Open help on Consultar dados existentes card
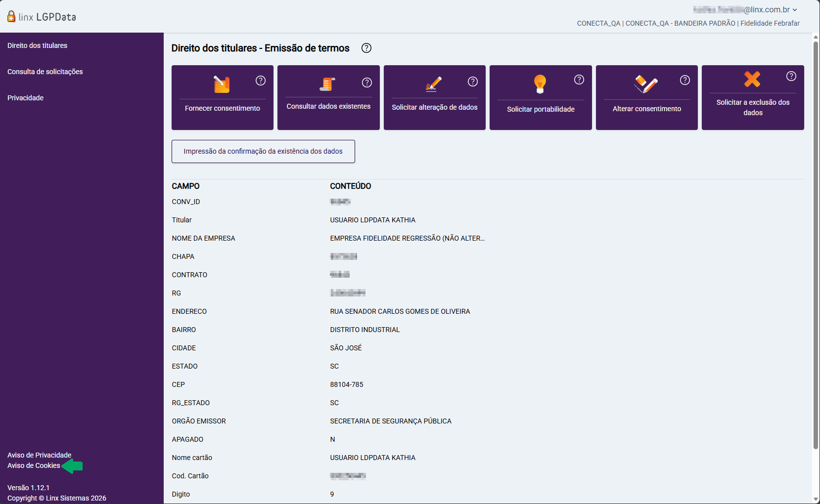 [x=367, y=83]
